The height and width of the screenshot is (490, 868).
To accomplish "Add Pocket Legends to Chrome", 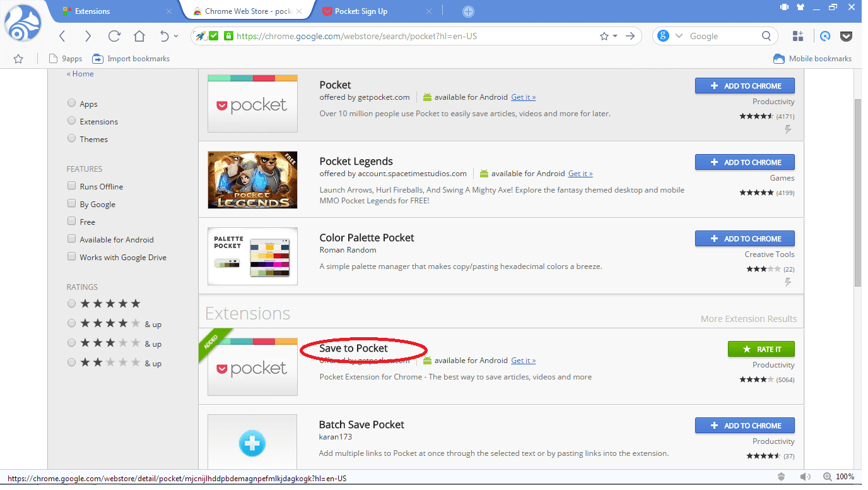I will pos(745,162).
